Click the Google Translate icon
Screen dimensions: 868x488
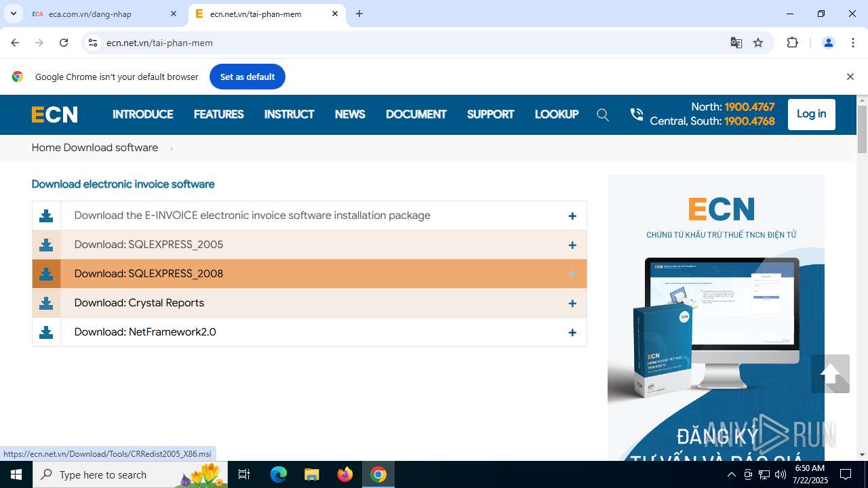(736, 43)
